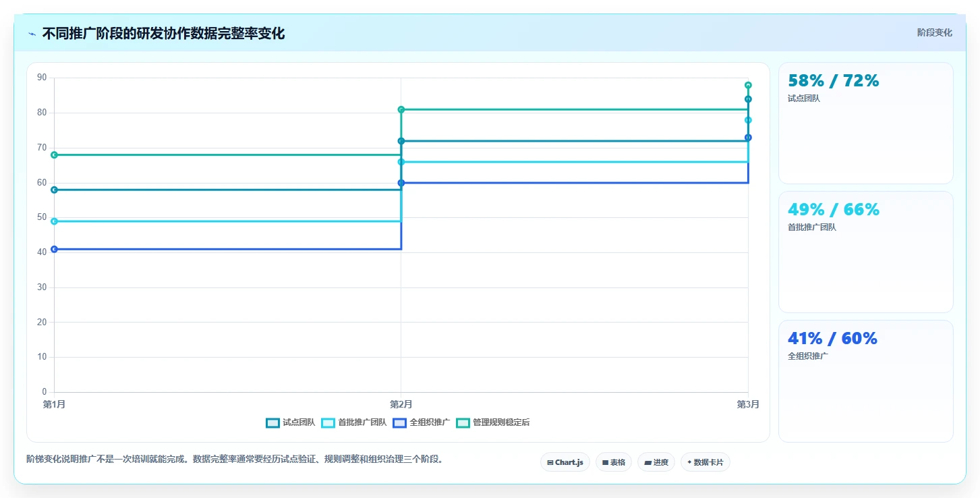
Task: Click the 全组织推广 data point at 第2月 (60)
Action: click(401, 183)
